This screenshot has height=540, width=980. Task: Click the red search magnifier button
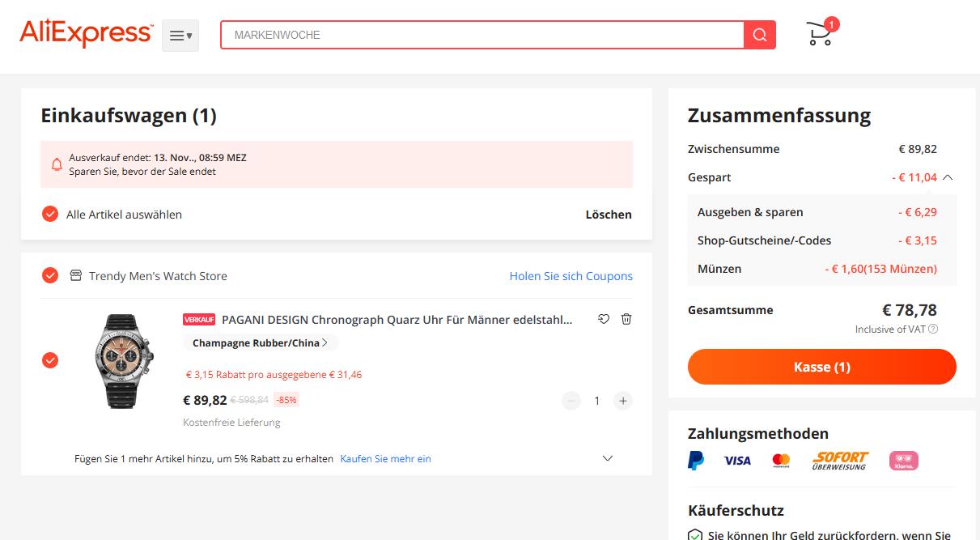pyautogui.click(x=759, y=35)
